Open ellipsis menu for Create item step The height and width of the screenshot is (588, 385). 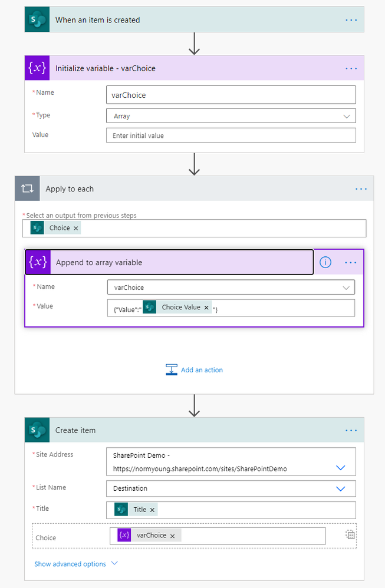coord(351,430)
